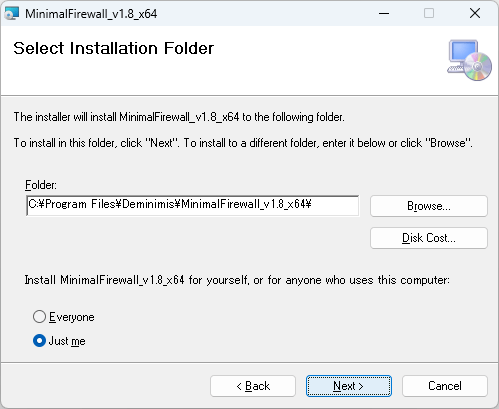The width and height of the screenshot is (499, 409).
Task: Click the computer and disc setup graphic
Action: click(469, 60)
